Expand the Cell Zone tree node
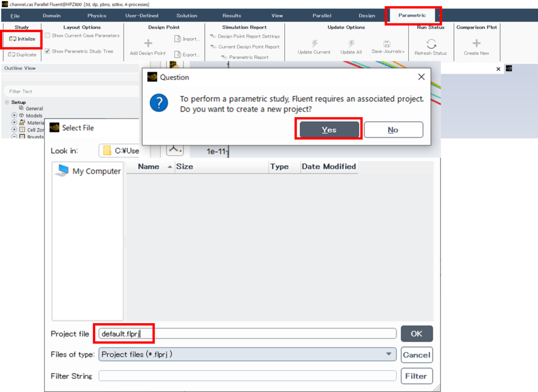This screenshot has height=392, width=538. pyautogui.click(x=14, y=130)
